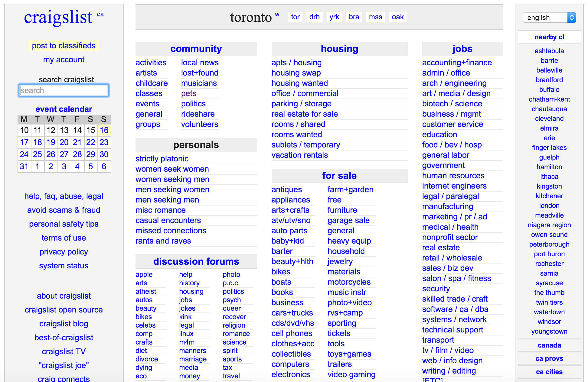Select the mss area tab
This screenshot has height=382, width=588.
point(376,17)
